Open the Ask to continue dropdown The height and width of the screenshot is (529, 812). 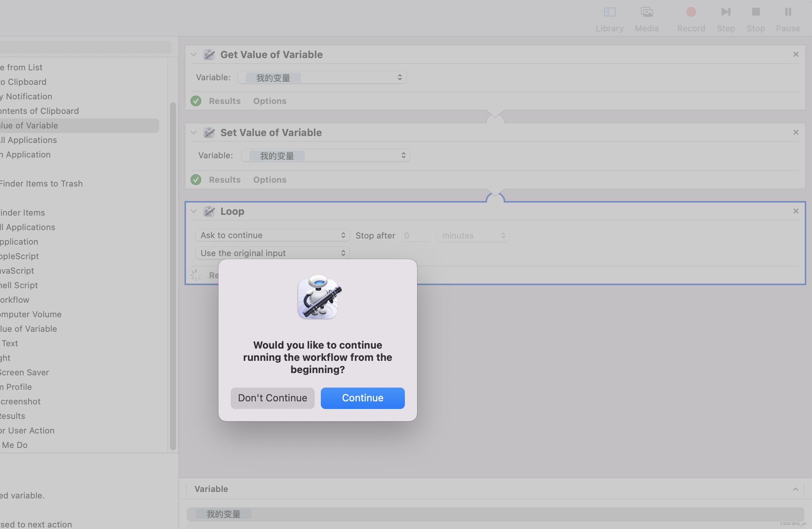(272, 235)
